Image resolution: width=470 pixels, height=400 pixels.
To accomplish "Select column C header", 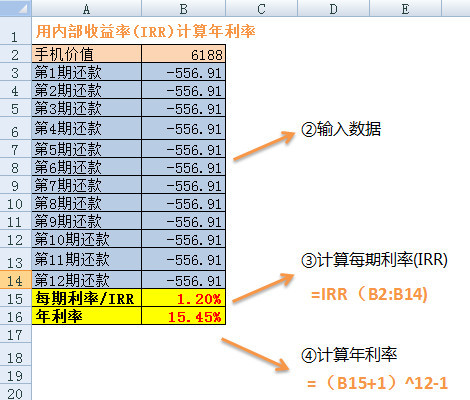I will click(261, 8).
